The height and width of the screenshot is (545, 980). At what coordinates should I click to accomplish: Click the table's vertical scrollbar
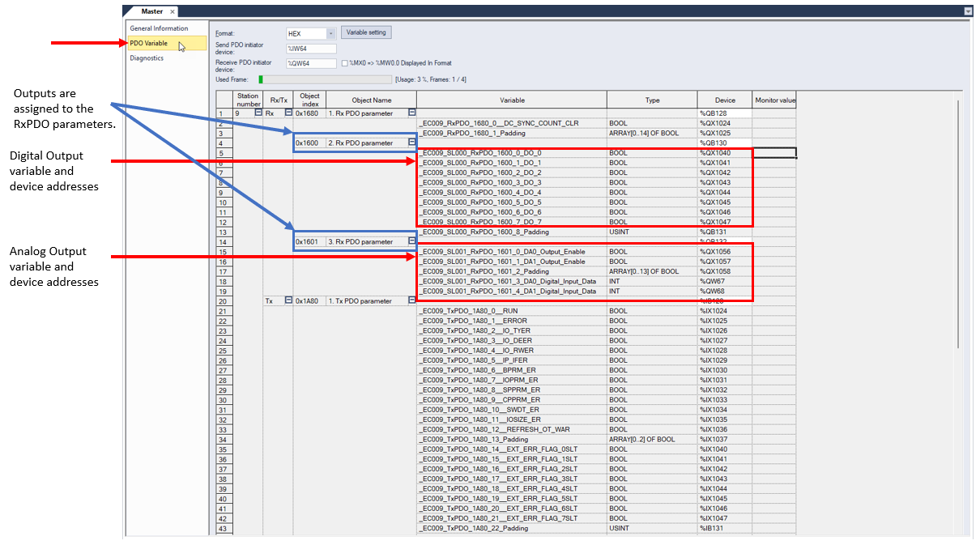[957, 224]
